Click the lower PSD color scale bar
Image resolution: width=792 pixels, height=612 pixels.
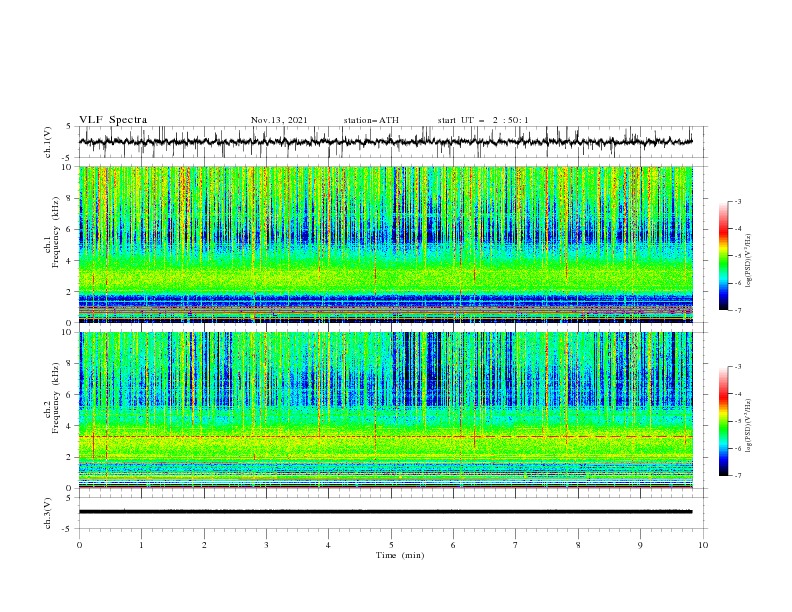(723, 421)
